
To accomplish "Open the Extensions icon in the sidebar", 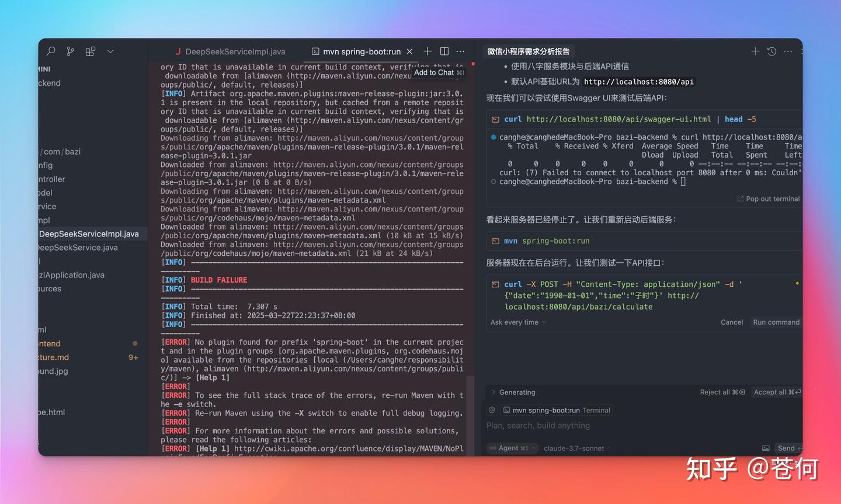I will 90,51.
